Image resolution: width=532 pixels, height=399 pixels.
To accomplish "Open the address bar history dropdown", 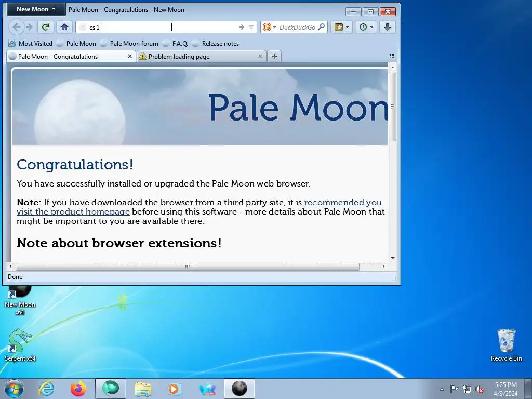I will point(251,27).
